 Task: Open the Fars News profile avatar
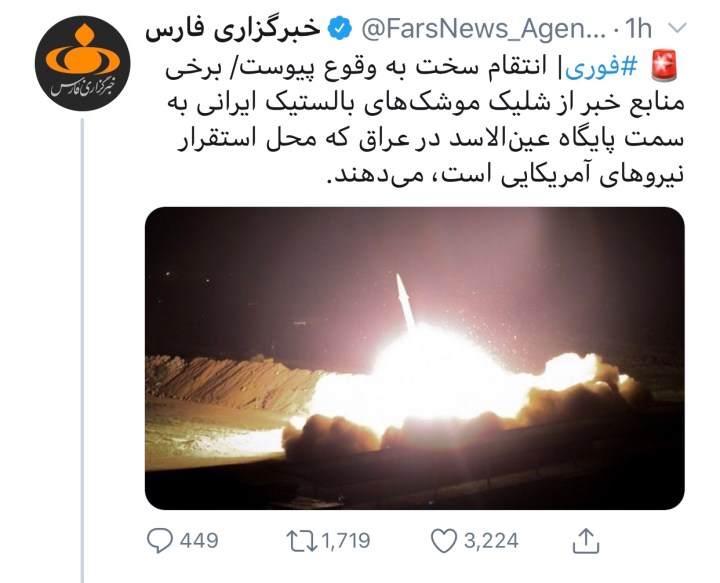click(83, 63)
